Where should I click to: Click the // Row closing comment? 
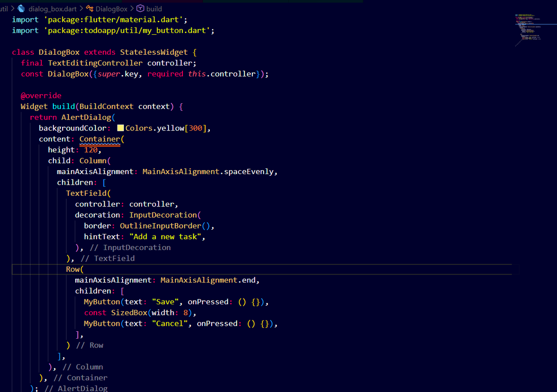(x=90, y=346)
